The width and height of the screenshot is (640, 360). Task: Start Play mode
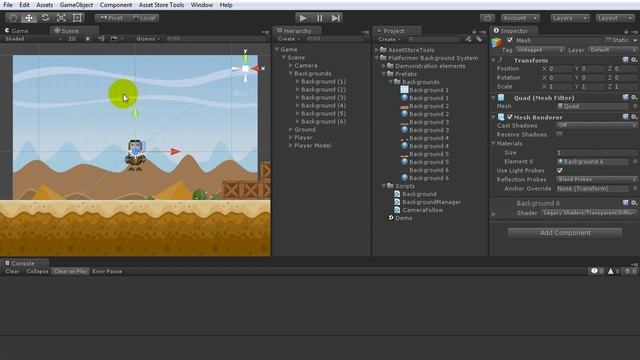pyautogui.click(x=303, y=18)
